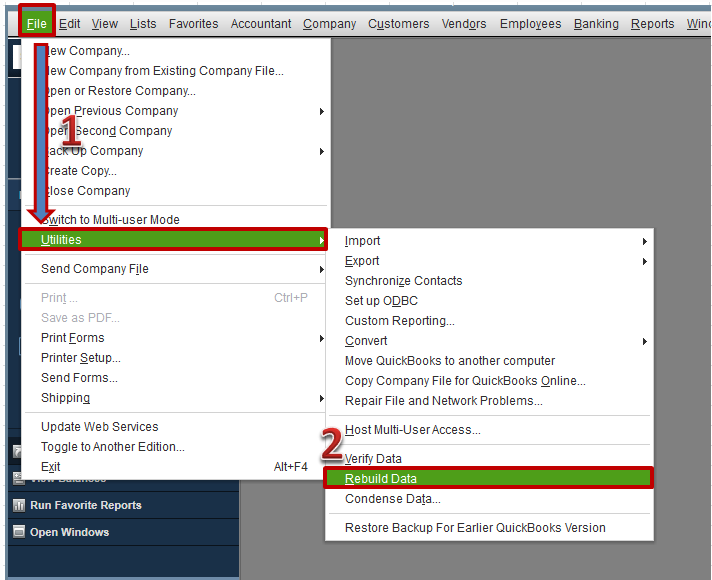Expand Export submenu arrow
The width and height of the screenshot is (712, 580).
coord(644,261)
